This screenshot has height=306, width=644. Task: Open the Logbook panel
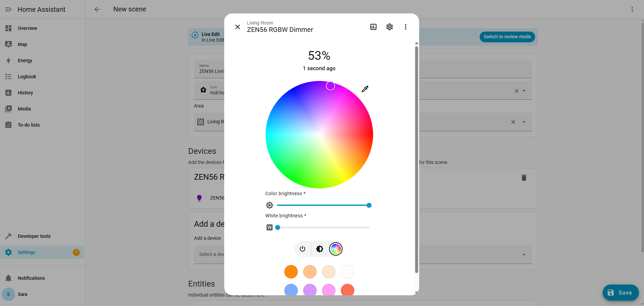coord(42,77)
